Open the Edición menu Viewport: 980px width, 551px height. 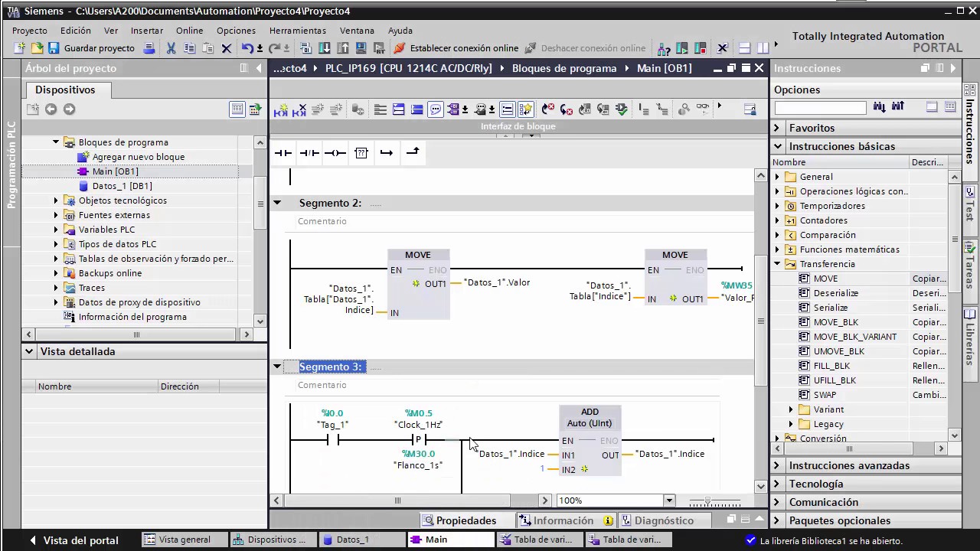pos(76,31)
